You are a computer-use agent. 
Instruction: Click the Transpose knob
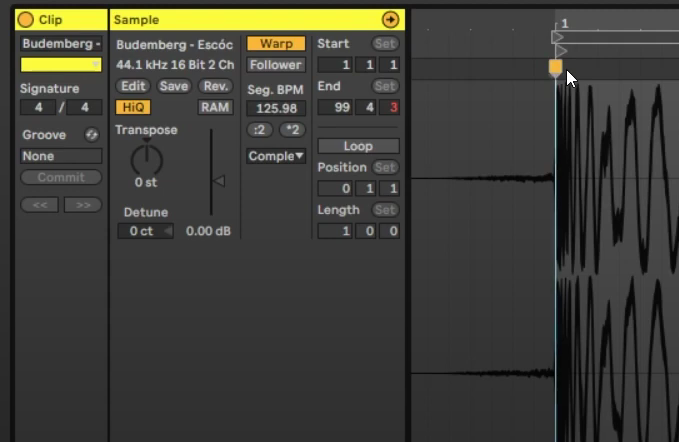(146, 160)
